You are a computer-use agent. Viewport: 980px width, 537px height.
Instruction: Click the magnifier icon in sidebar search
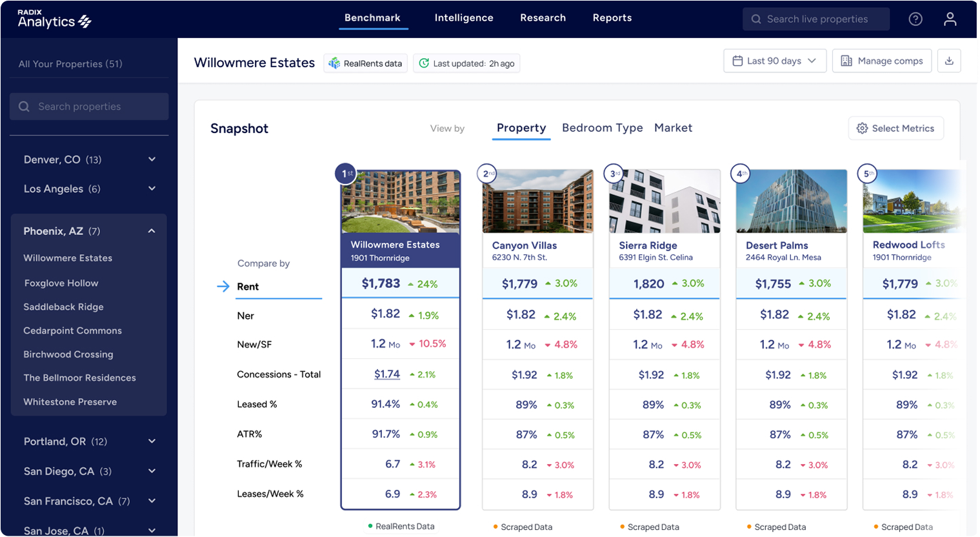(24, 106)
